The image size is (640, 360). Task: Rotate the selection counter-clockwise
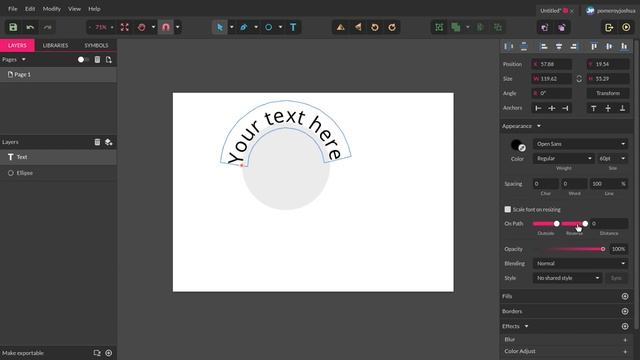coord(375,27)
